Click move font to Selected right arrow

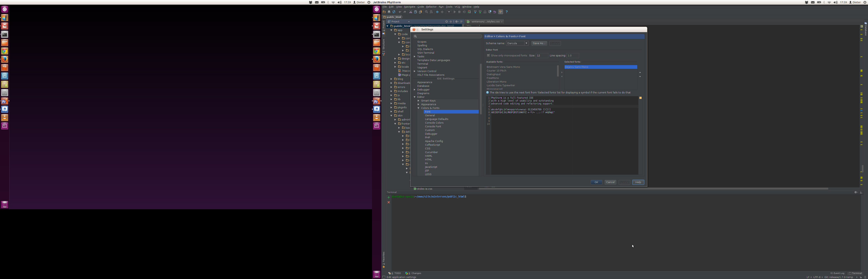[x=562, y=72]
